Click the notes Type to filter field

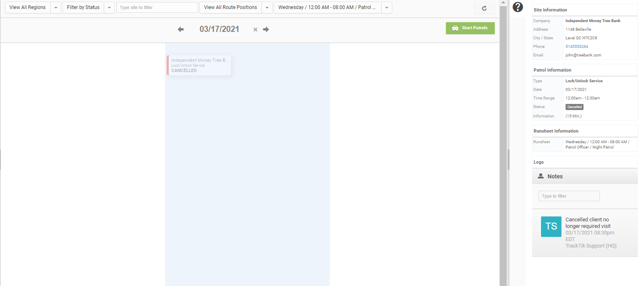coord(569,196)
